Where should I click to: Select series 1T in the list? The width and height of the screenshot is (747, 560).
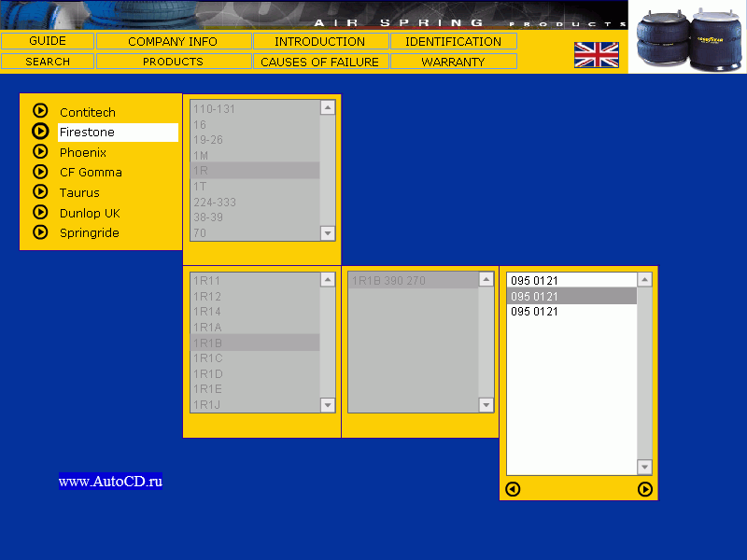255,186
